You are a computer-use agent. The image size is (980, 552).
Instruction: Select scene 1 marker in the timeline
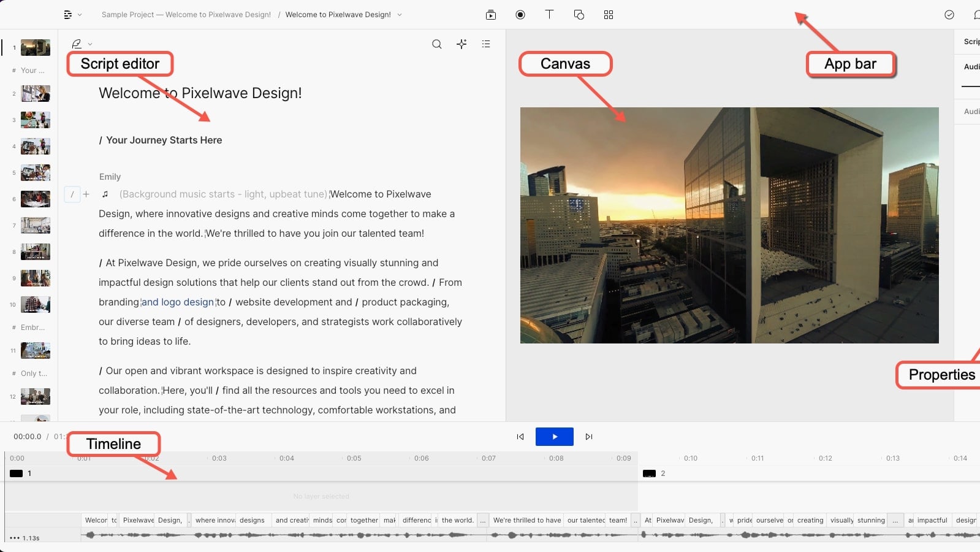click(x=20, y=473)
